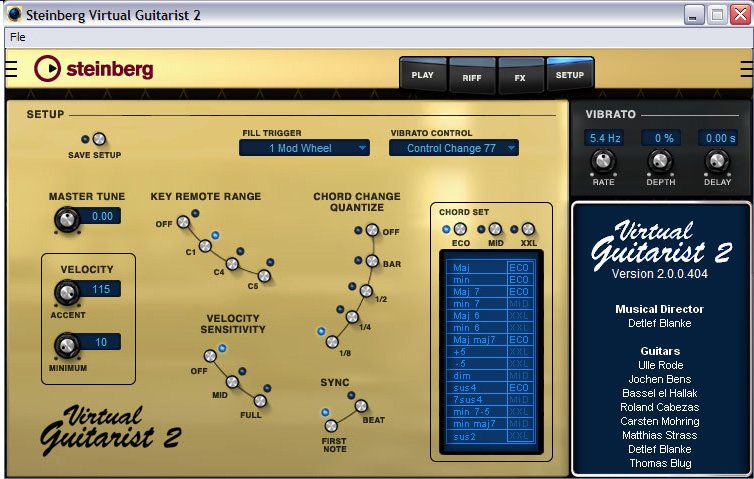Set Velocity Sensitivity to MID
Screen dimensions: 754x479
[232, 382]
